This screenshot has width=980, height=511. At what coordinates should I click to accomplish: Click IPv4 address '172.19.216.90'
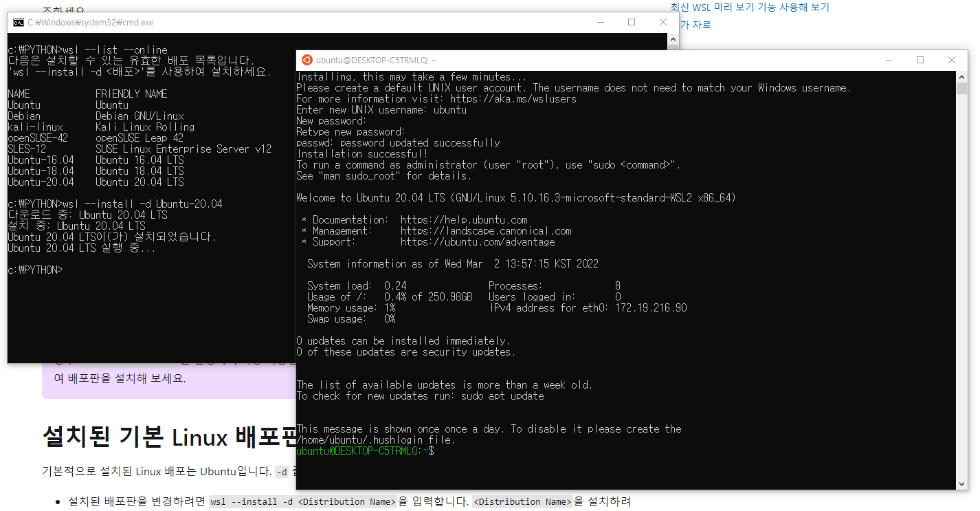pos(651,308)
